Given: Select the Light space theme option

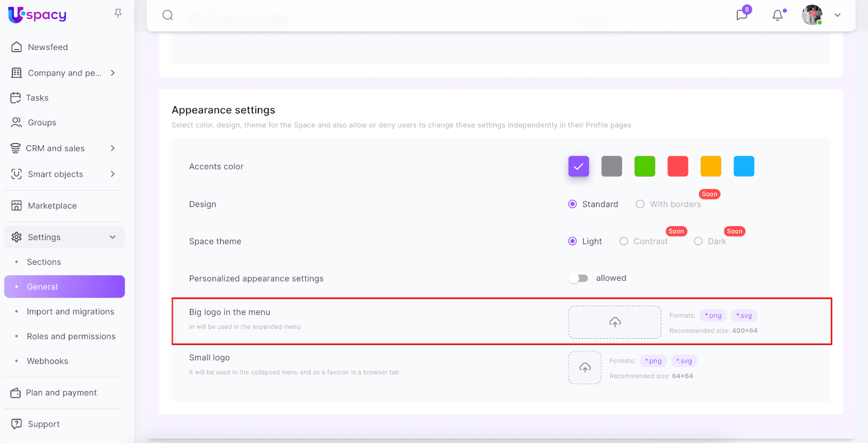Looking at the screenshot, I should point(572,241).
